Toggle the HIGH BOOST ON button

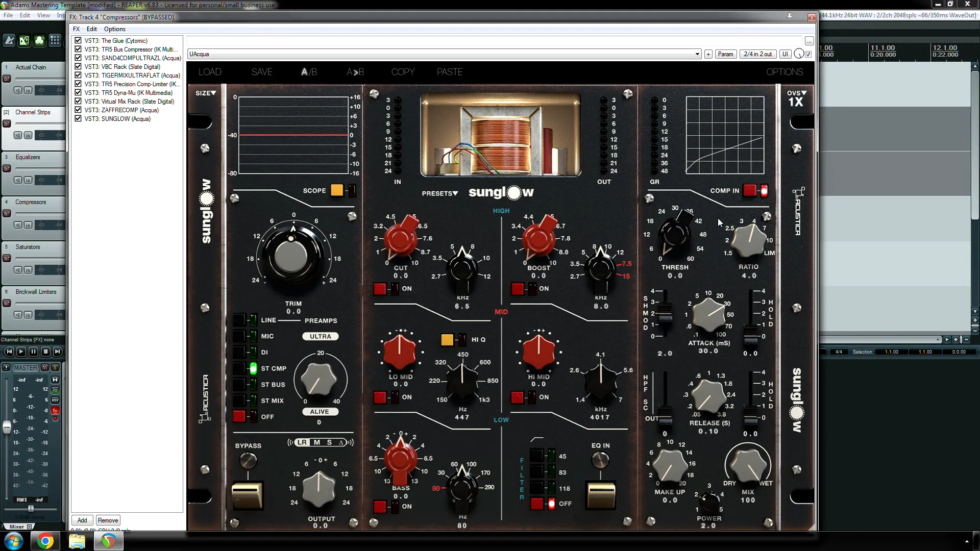(518, 289)
